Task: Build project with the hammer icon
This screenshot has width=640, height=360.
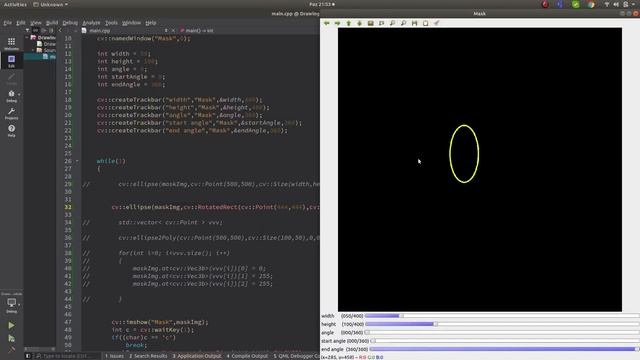Action: (x=11, y=349)
